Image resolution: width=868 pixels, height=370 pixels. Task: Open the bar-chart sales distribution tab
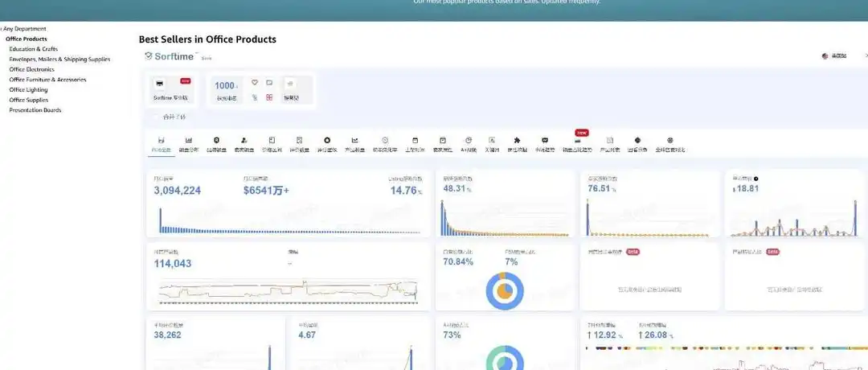coord(189,145)
